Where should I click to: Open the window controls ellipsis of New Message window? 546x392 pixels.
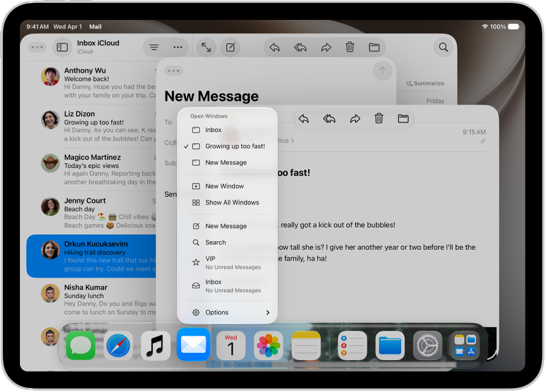tap(173, 70)
